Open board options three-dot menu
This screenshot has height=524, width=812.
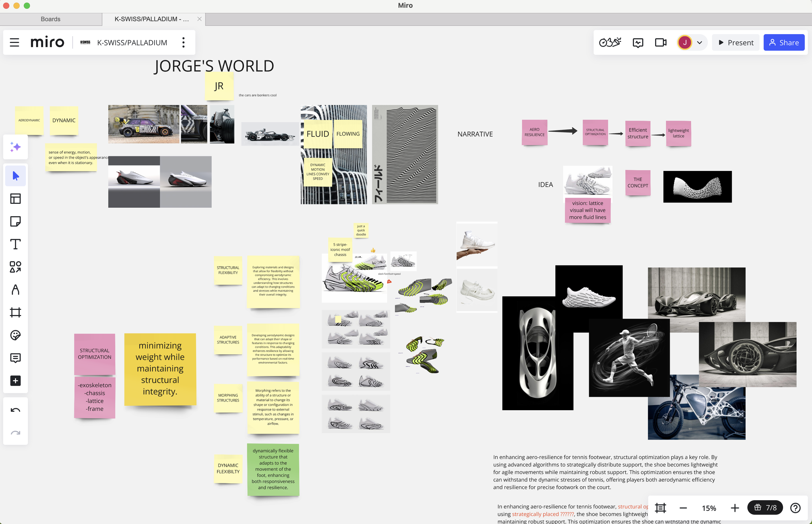pyautogui.click(x=184, y=43)
